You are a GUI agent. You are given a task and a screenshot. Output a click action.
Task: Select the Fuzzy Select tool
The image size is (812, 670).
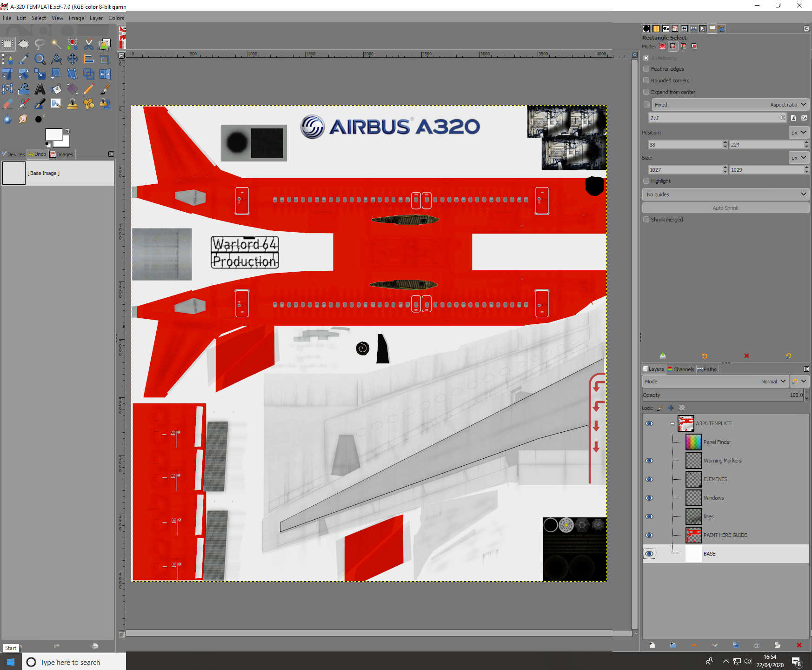pos(56,44)
